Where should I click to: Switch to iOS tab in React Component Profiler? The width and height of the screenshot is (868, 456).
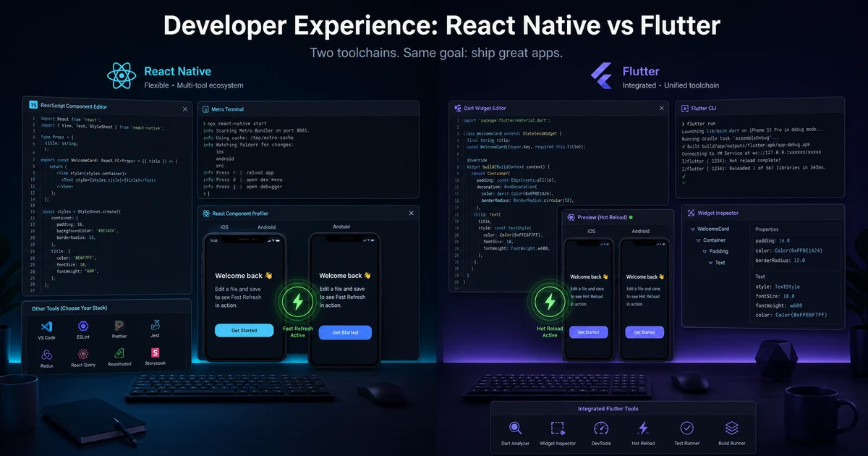click(225, 227)
